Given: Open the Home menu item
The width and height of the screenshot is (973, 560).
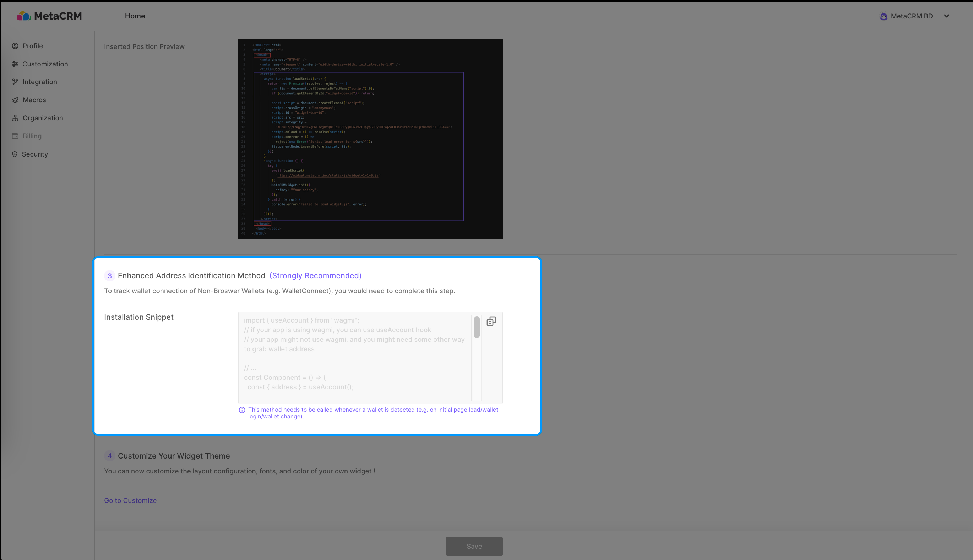Looking at the screenshot, I should [x=135, y=16].
